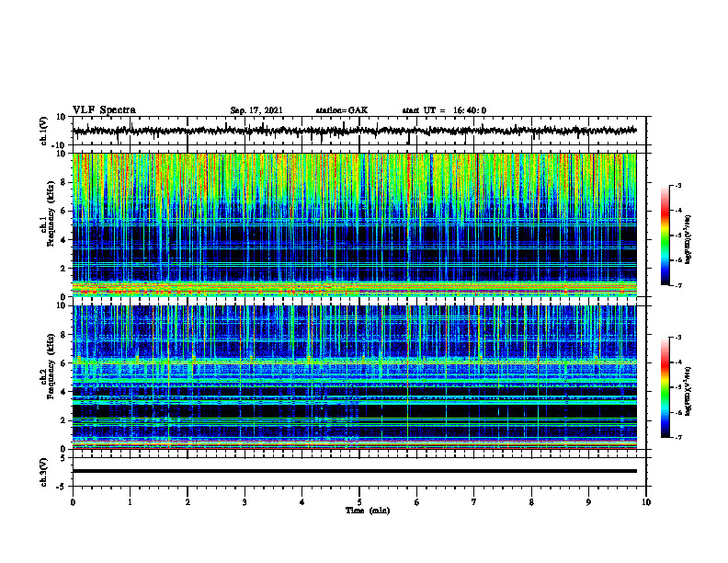Click the log(PSD) label beside ch.1 colorbar
Screen dimensions: 728x563
tap(688, 239)
